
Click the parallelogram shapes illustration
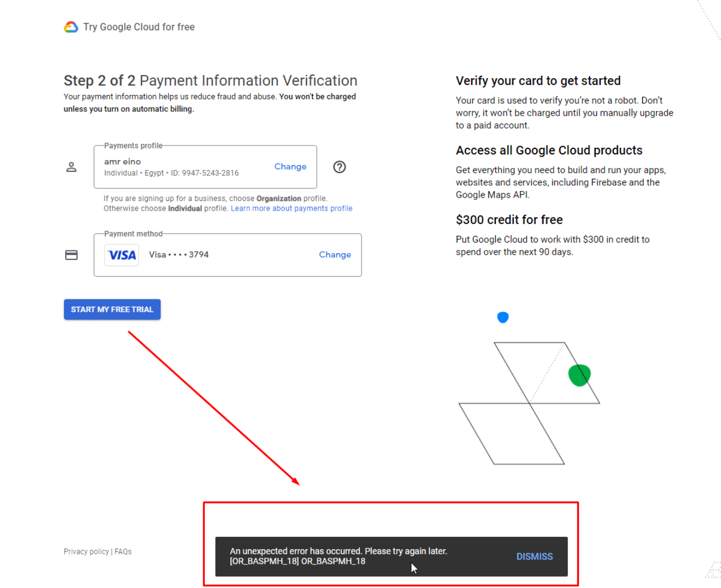pyautogui.click(x=530, y=403)
